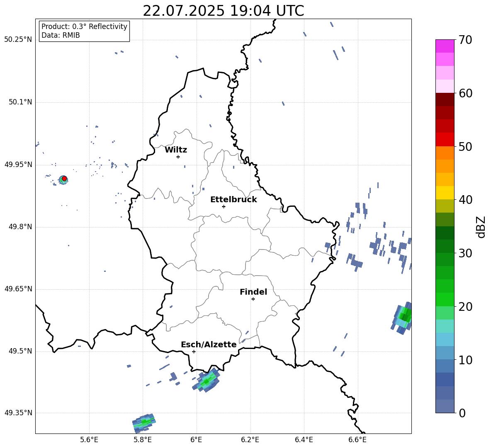Image resolution: width=491 pixels, height=448 pixels.
Task: Click the colorbar tick value 10
Action: [x=465, y=360]
